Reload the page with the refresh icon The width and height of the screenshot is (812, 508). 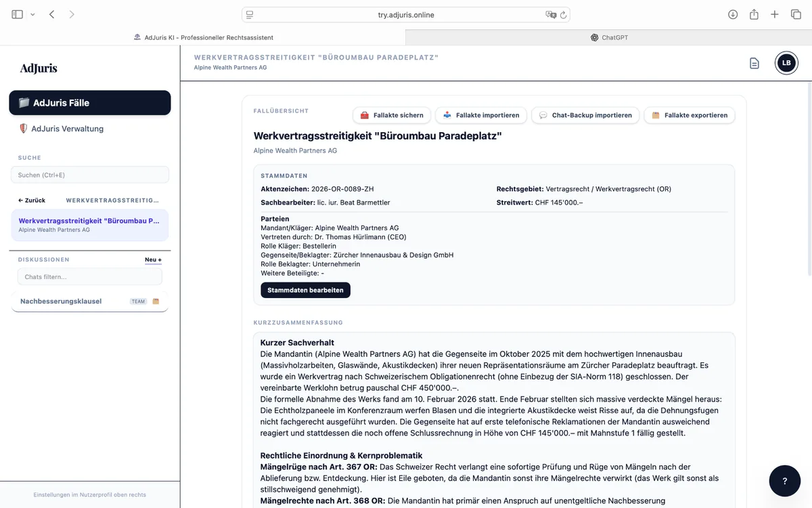(x=563, y=14)
